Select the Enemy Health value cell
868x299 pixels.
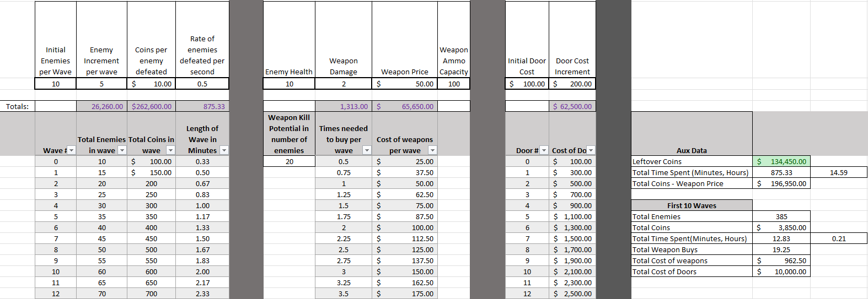(x=289, y=84)
